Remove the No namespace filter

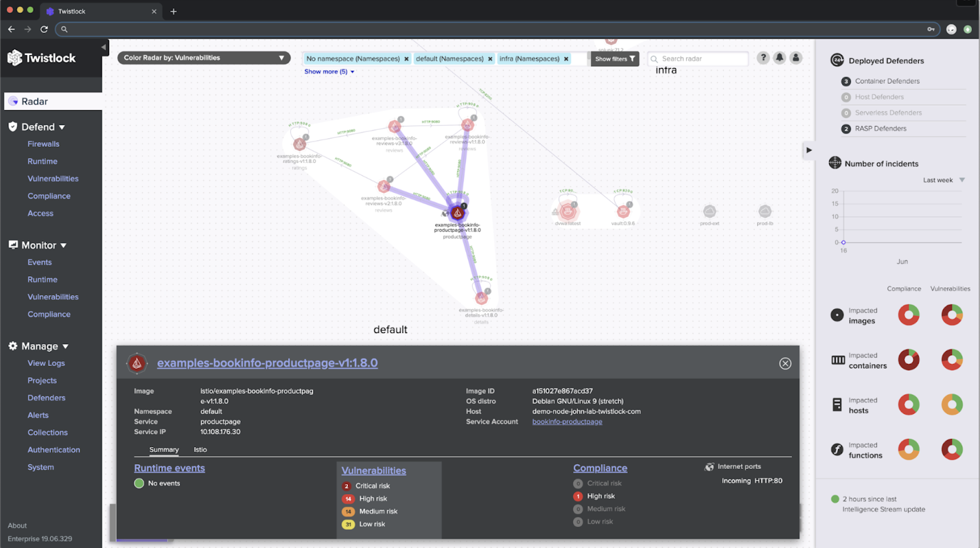(406, 59)
